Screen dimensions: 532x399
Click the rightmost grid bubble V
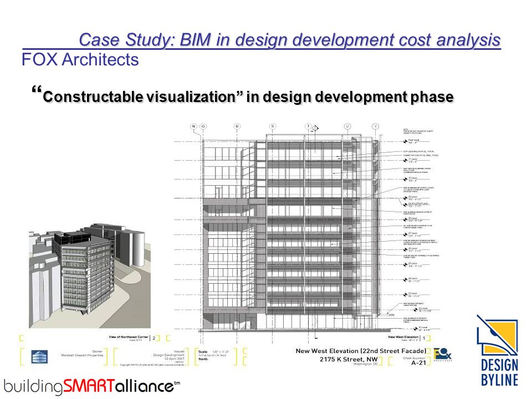pyautogui.click(x=375, y=126)
